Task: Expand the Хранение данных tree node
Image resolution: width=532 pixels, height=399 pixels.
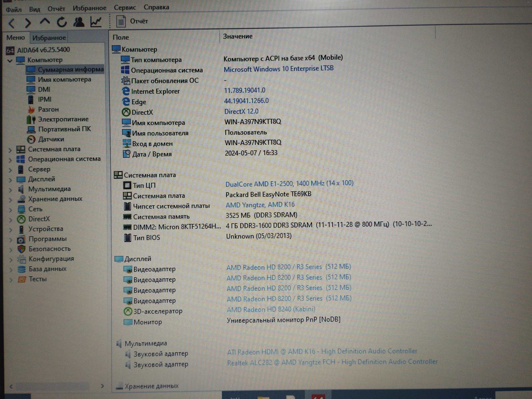Action: [x=11, y=200]
